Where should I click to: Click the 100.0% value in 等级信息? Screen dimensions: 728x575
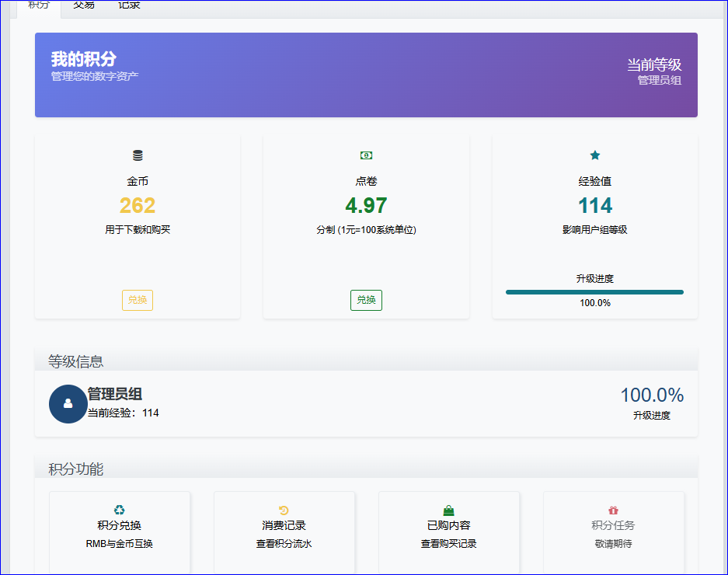click(x=651, y=396)
